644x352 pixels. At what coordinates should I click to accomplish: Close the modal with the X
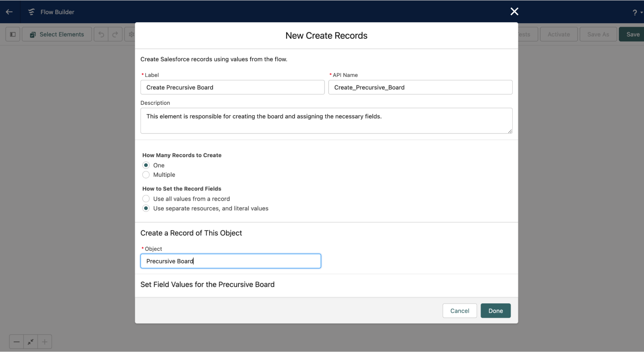tap(514, 12)
